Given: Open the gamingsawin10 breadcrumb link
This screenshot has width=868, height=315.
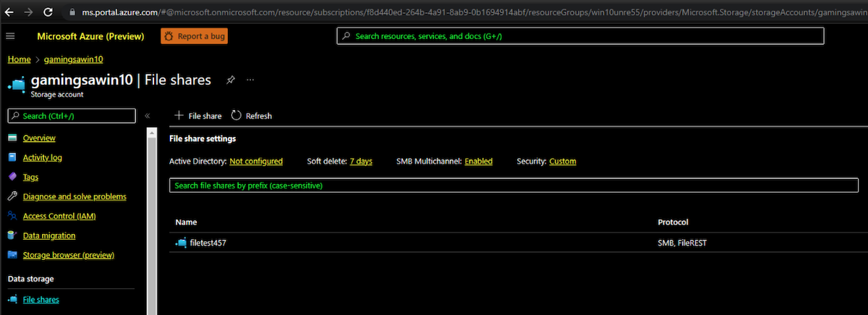Looking at the screenshot, I should pyautogui.click(x=73, y=59).
